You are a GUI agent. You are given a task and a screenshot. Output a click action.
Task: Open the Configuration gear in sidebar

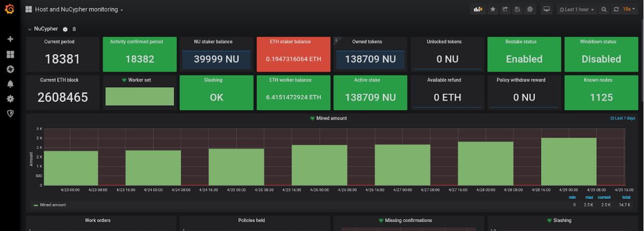(10, 98)
